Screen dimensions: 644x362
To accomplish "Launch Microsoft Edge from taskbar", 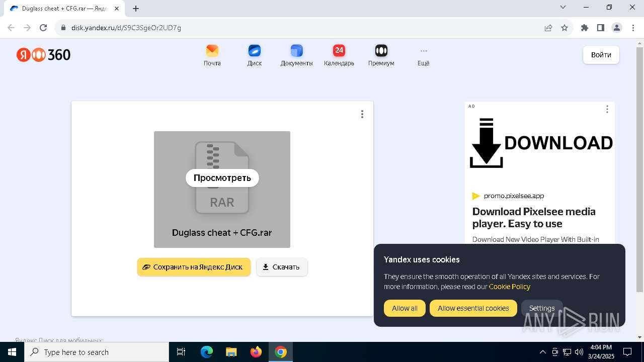I will [x=207, y=352].
